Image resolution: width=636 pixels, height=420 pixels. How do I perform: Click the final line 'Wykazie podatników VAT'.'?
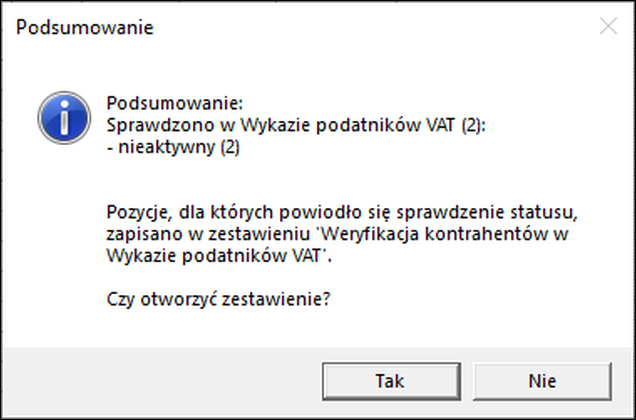tap(219, 256)
